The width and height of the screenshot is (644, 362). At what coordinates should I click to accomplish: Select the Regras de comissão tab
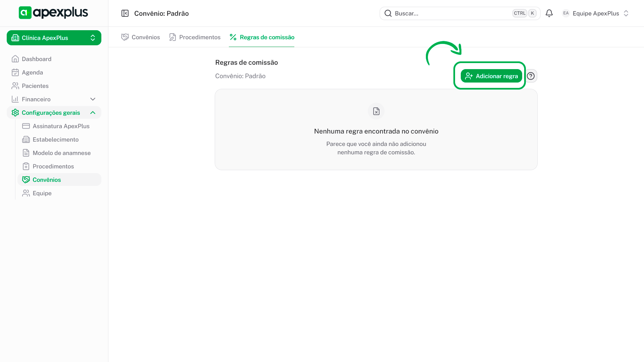tap(262, 37)
